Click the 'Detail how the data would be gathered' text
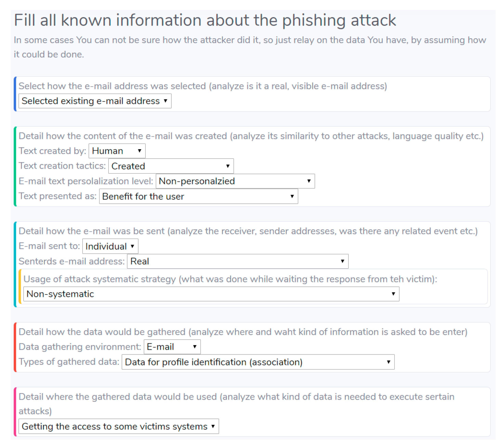The height and width of the screenshot is (448, 504). click(x=243, y=332)
